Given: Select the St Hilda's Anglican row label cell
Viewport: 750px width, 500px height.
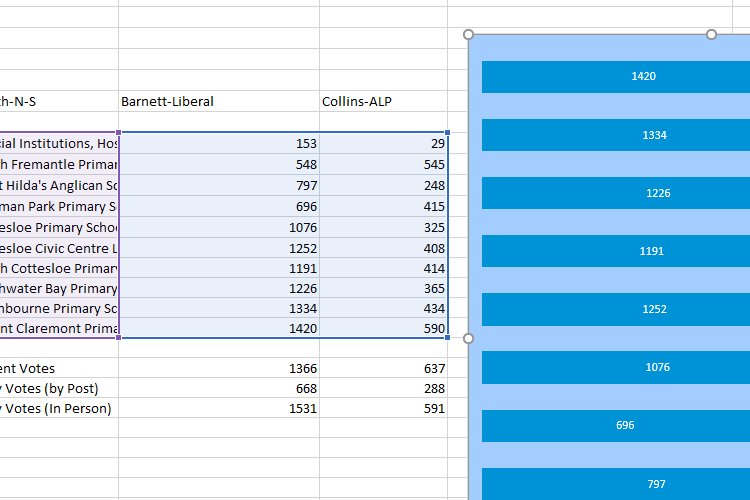Looking at the screenshot, I should [58, 185].
